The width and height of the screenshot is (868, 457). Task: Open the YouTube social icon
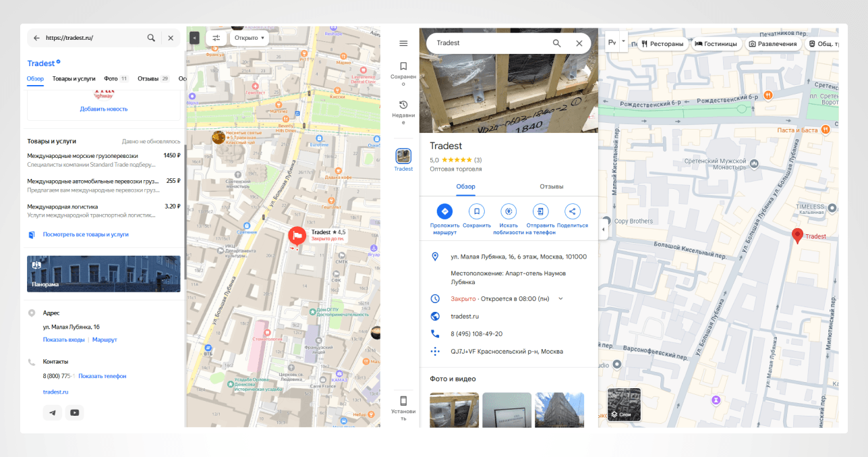[x=74, y=412]
